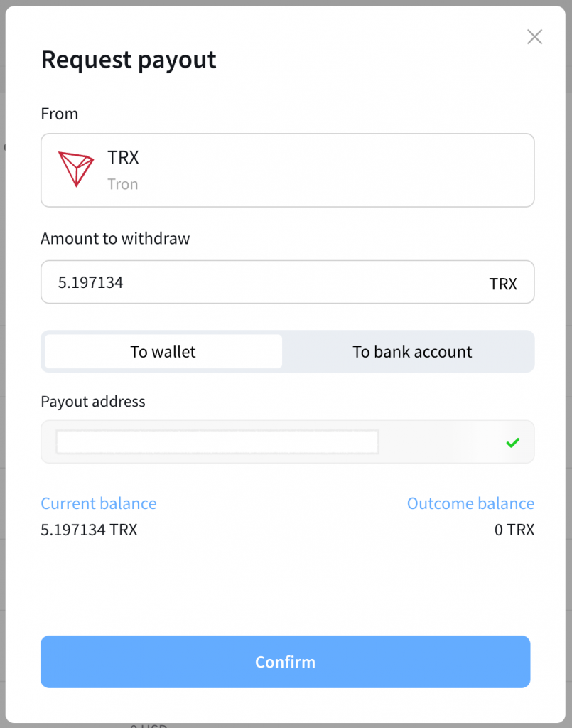Image resolution: width=572 pixels, height=728 pixels.
Task: Click the gray Tron network subtitle
Action: pyautogui.click(x=122, y=184)
